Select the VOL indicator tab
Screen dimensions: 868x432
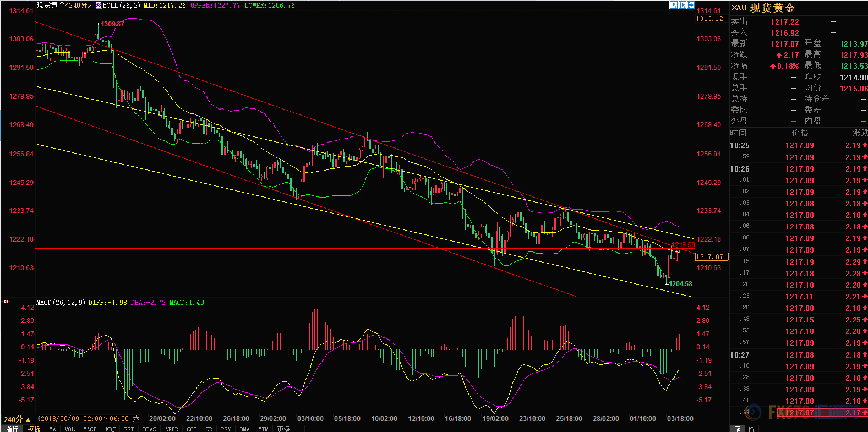coord(69,429)
